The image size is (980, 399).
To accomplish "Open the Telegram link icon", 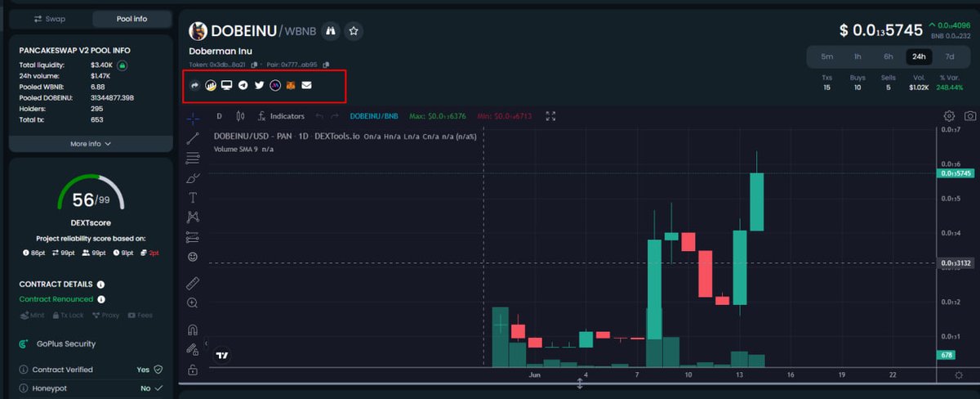I will tap(243, 85).
